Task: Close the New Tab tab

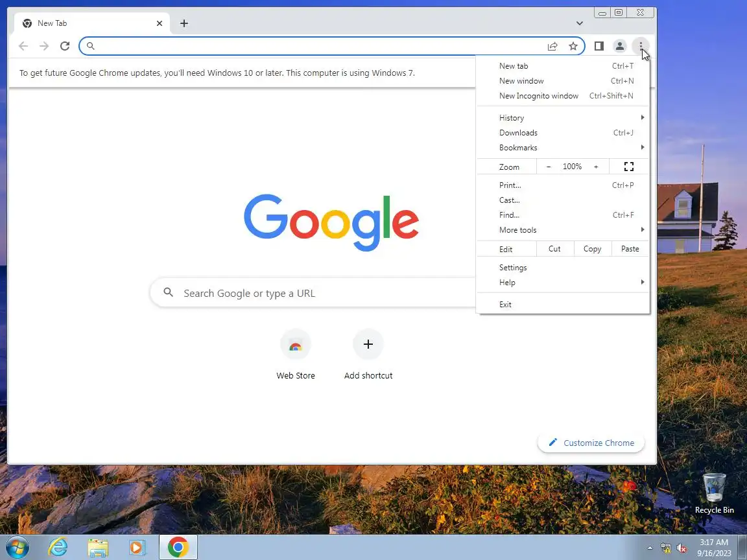Action: coord(160,23)
